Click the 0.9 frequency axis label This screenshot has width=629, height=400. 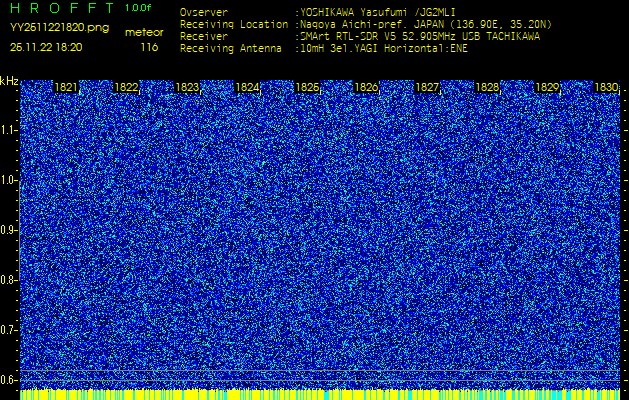[x=9, y=230]
